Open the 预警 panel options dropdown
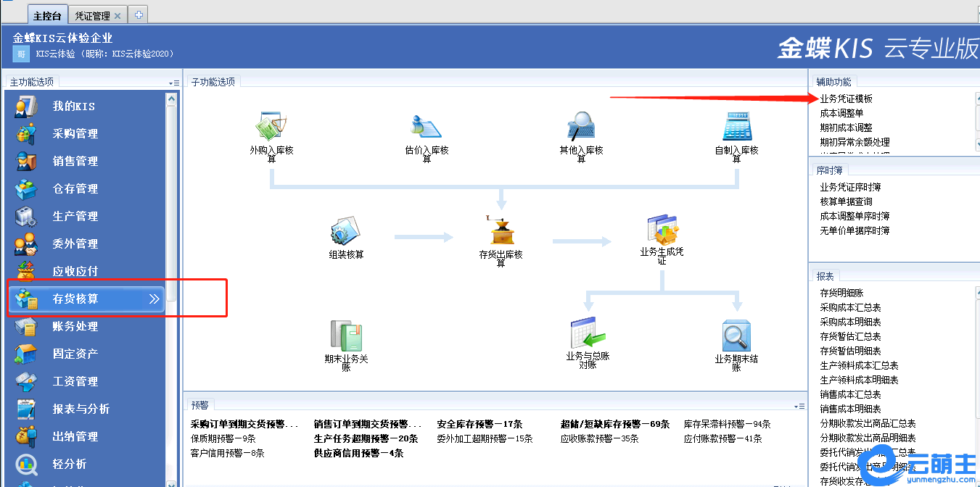 coord(799,407)
